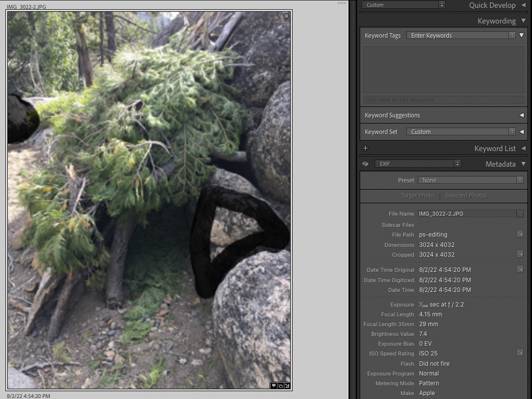Click the action arrow beside ISO Speed Rating
The height and width of the screenshot is (399, 532).
[520, 353]
